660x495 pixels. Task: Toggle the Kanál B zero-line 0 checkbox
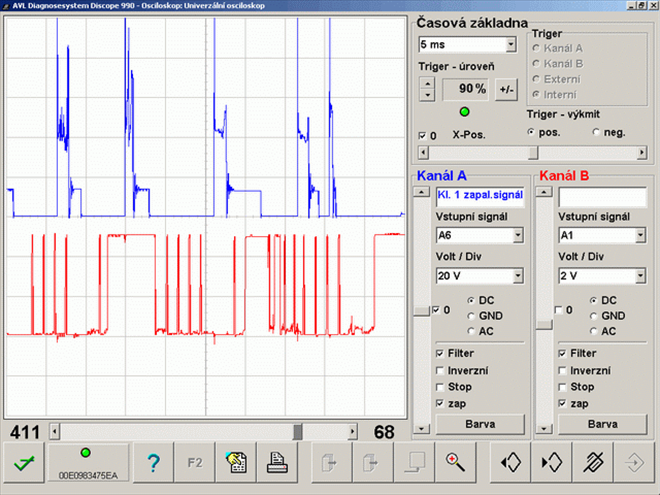[559, 310]
